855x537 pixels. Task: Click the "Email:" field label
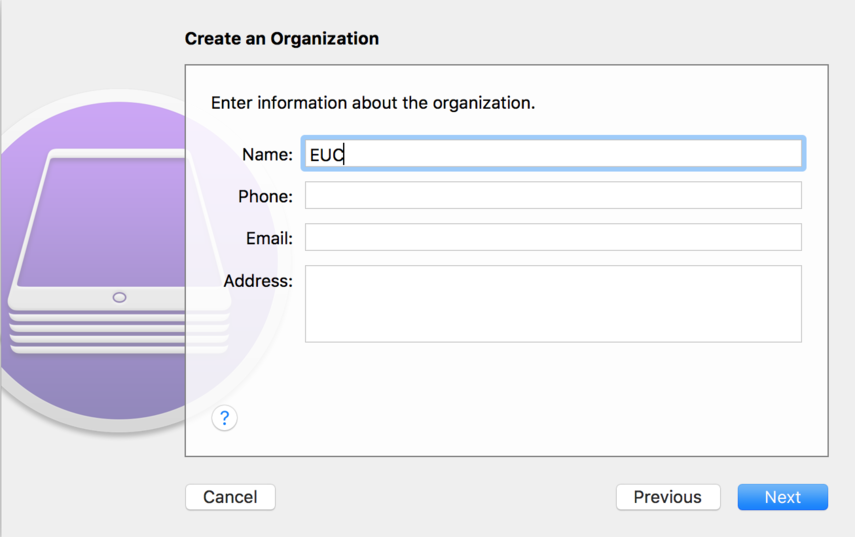(x=269, y=239)
